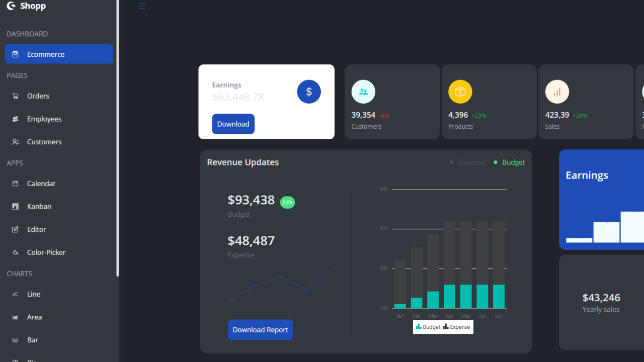Expand the Charts section

pyautogui.click(x=19, y=274)
